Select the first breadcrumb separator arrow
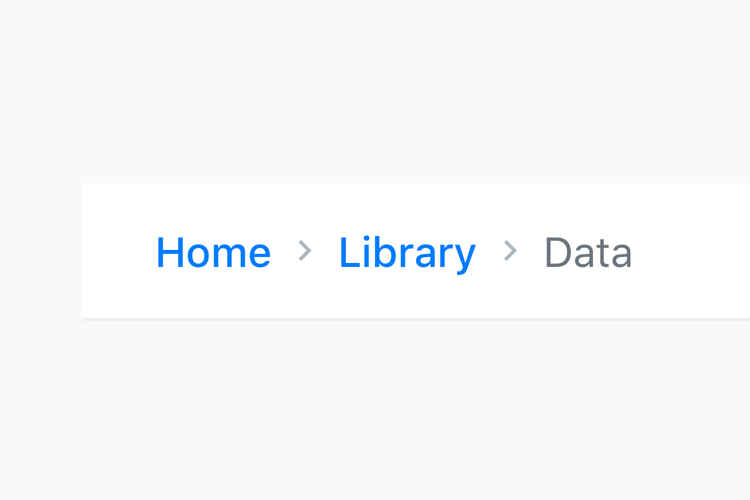This screenshot has height=500, width=750. (x=305, y=251)
